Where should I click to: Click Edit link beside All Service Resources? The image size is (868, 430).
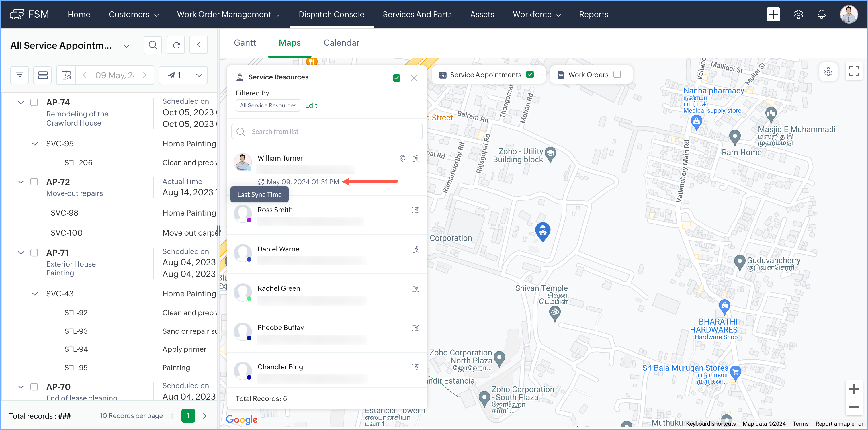point(311,105)
